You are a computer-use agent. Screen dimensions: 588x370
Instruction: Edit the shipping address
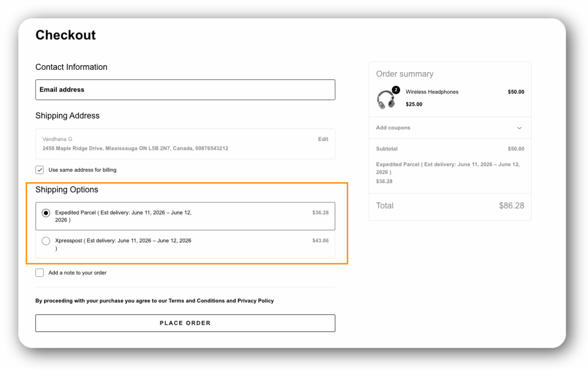tap(323, 139)
